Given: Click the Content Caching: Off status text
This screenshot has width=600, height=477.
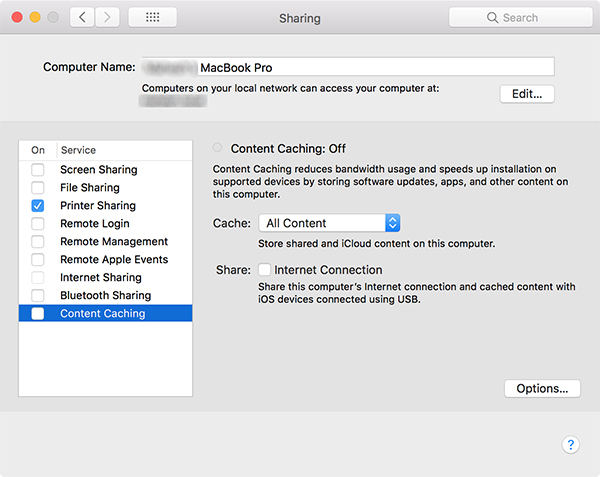Looking at the screenshot, I should [x=288, y=148].
